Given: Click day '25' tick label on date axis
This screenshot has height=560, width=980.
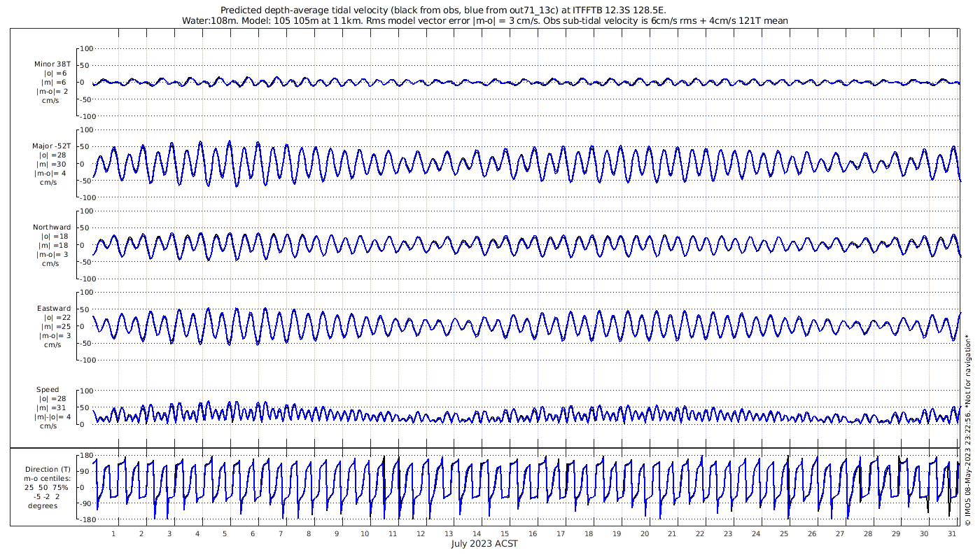Looking at the screenshot, I should click(x=784, y=533).
